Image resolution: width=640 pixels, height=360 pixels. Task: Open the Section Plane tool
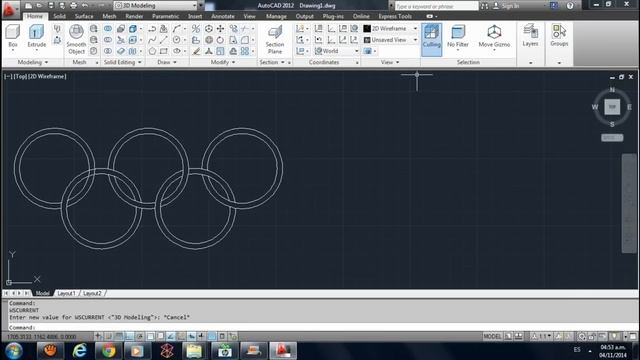tap(275, 39)
